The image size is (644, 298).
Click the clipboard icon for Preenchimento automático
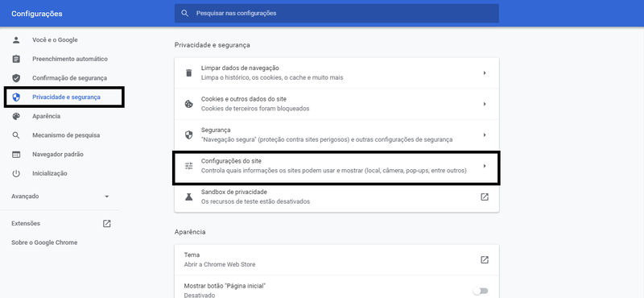pyautogui.click(x=16, y=59)
